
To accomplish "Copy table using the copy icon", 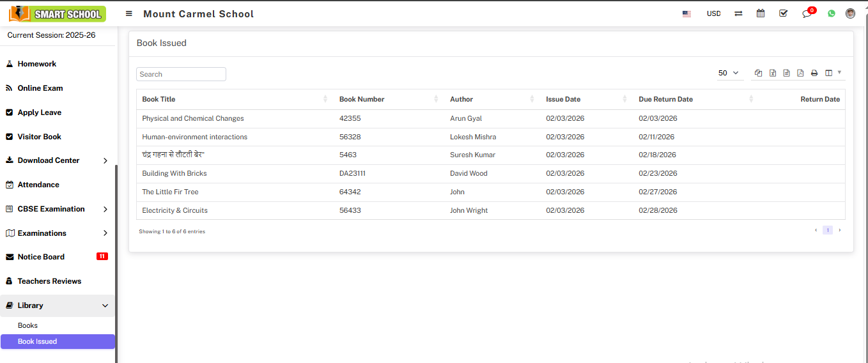I will (759, 73).
